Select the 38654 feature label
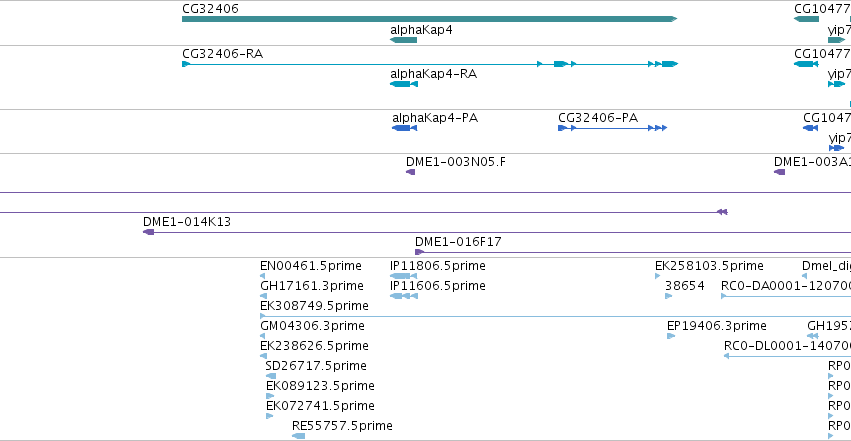 coord(685,286)
